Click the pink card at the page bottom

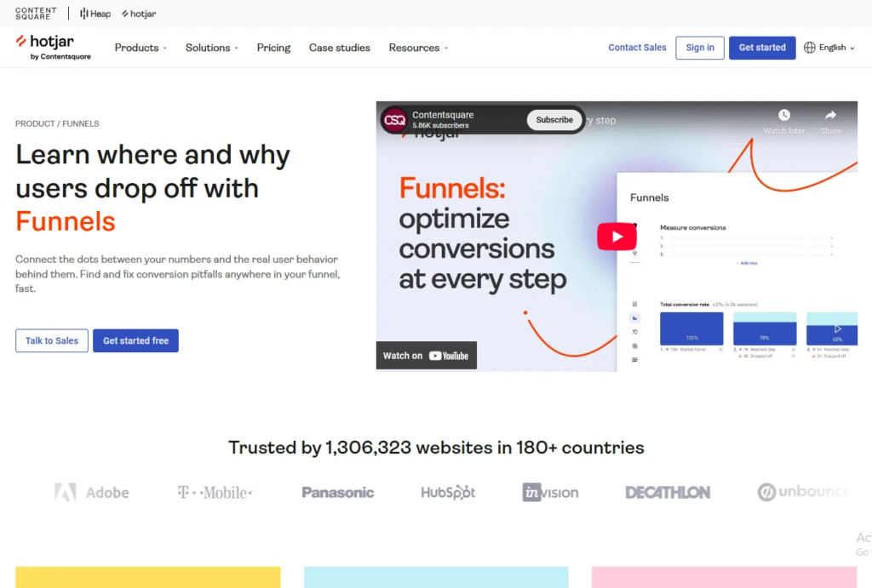coord(724,578)
